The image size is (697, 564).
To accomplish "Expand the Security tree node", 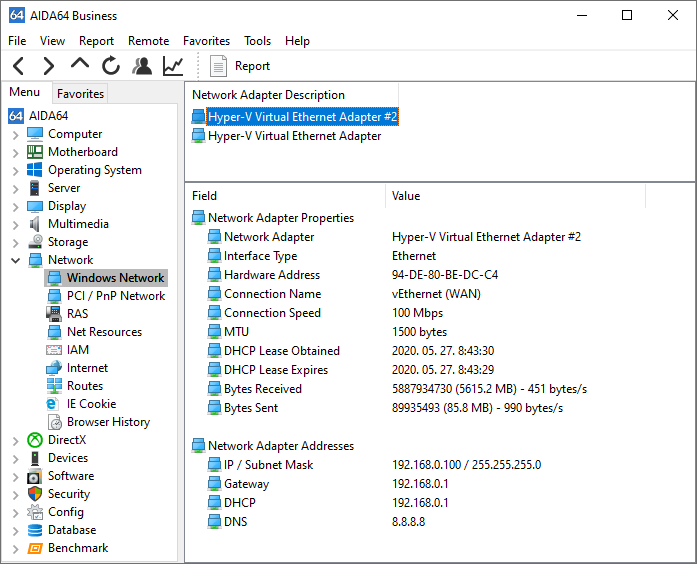I will coord(16,495).
